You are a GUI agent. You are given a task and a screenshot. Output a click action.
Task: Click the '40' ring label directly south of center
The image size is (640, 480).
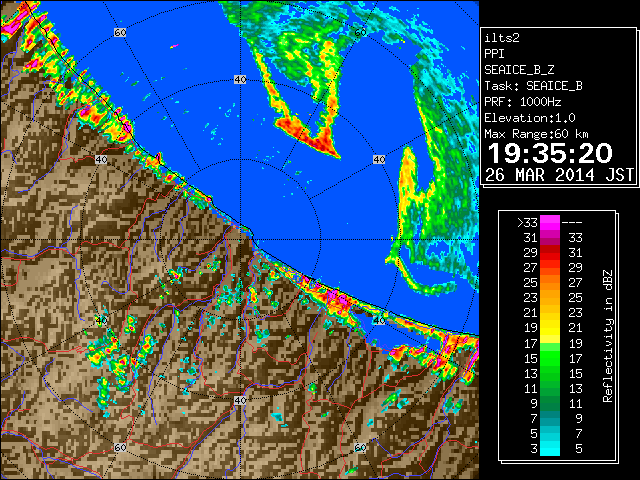point(240,400)
